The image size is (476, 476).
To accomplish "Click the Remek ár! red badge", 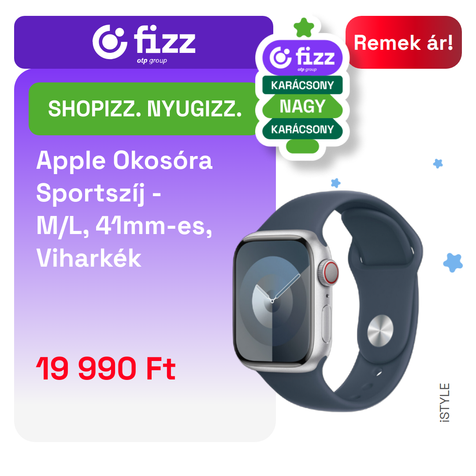I will point(403,42).
